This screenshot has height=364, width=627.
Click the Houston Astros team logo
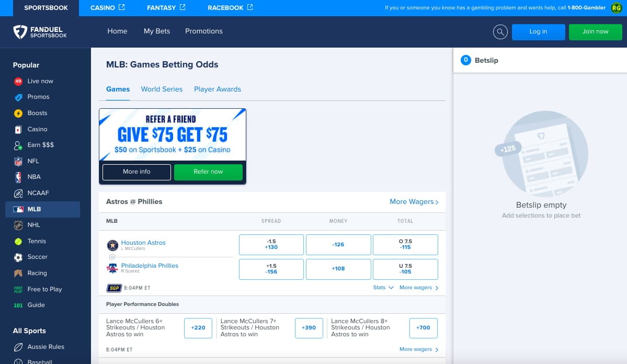point(112,245)
